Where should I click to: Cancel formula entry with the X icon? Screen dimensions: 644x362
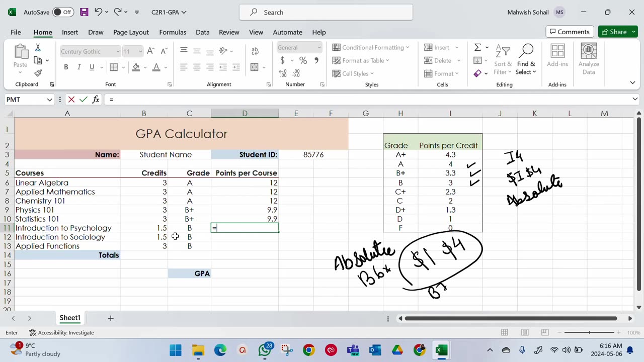[x=71, y=100]
